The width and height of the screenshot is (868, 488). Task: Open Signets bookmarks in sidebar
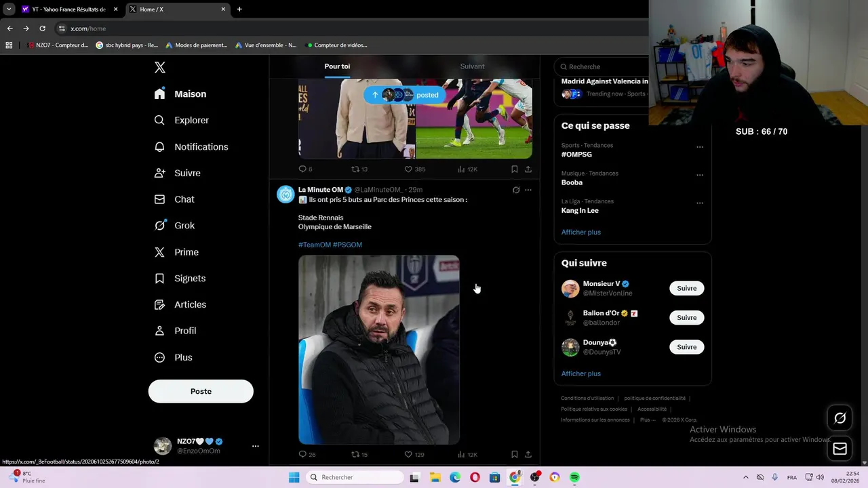click(x=180, y=279)
